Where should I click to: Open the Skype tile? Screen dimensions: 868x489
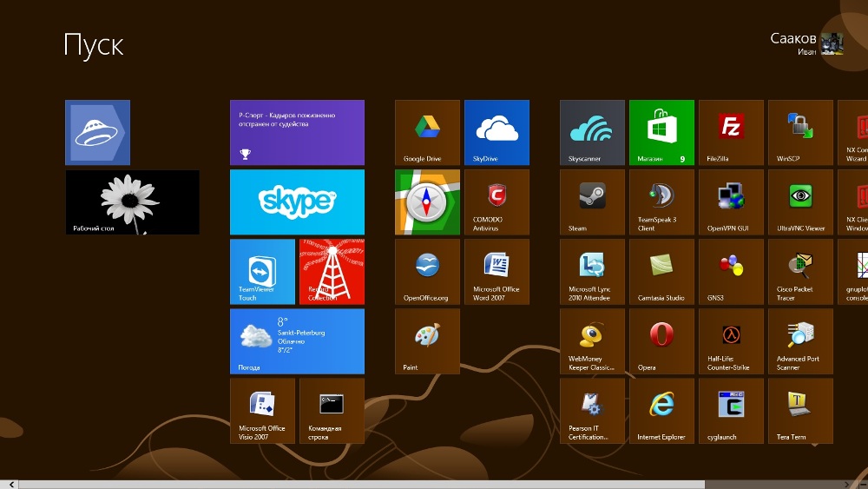pos(297,202)
